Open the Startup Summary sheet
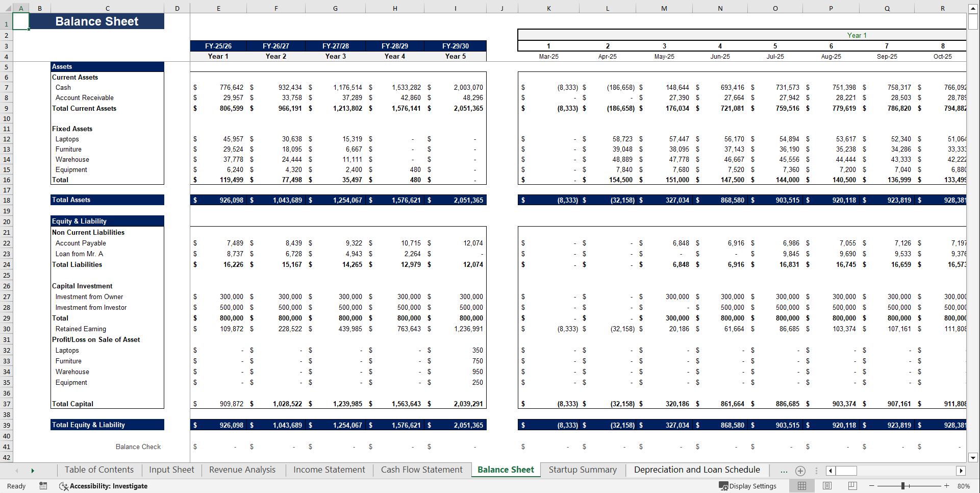Image resolution: width=980 pixels, height=493 pixels. pos(582,470)
